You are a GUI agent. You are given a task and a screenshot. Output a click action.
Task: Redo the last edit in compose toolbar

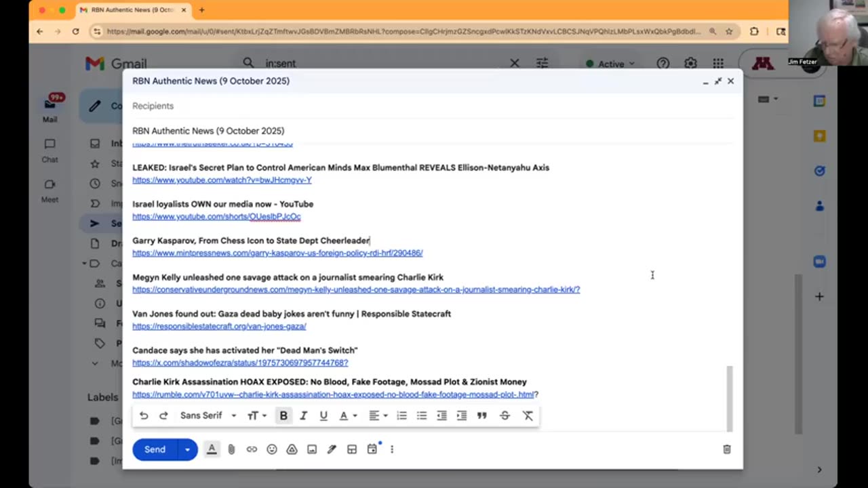click(x=163, y=415)
